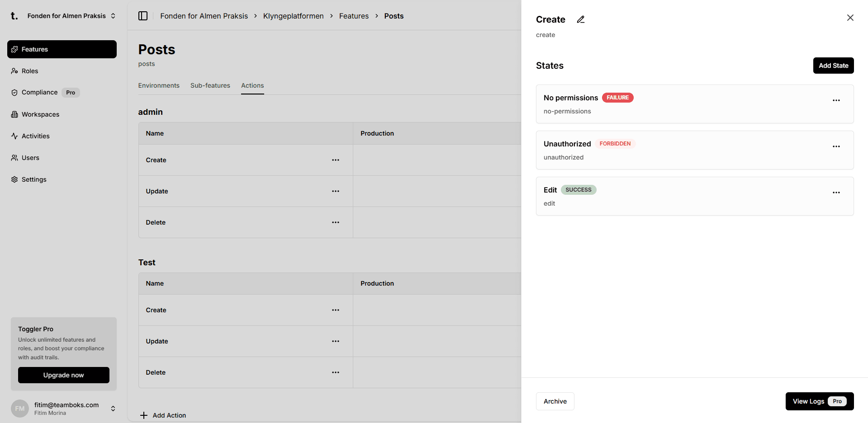Click the Archive button
Image resolution: width=868 pixels, height=423 pixels.
coord(555,401)
